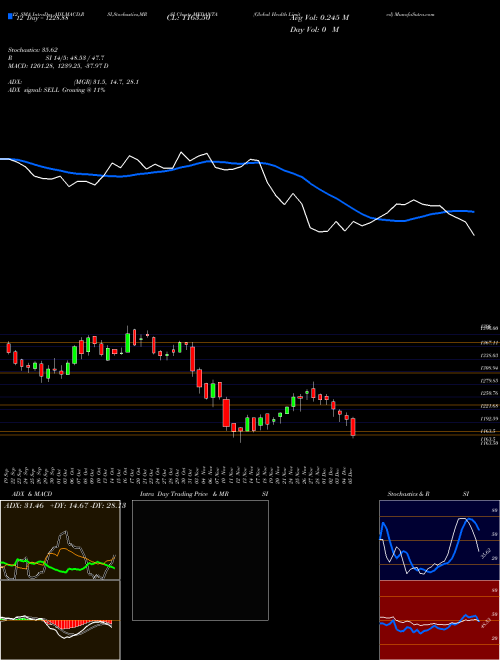This screenshot has width=500, height=660.
Task: Click the "Stochastics & RSI" panel title
Action: point(428,494)
